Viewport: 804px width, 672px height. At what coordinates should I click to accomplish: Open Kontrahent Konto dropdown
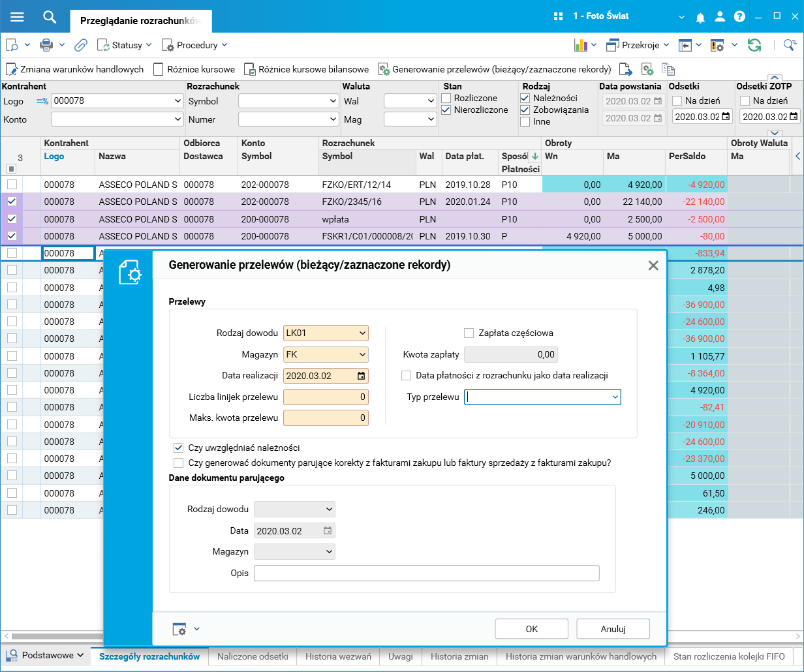click(178, 119)
